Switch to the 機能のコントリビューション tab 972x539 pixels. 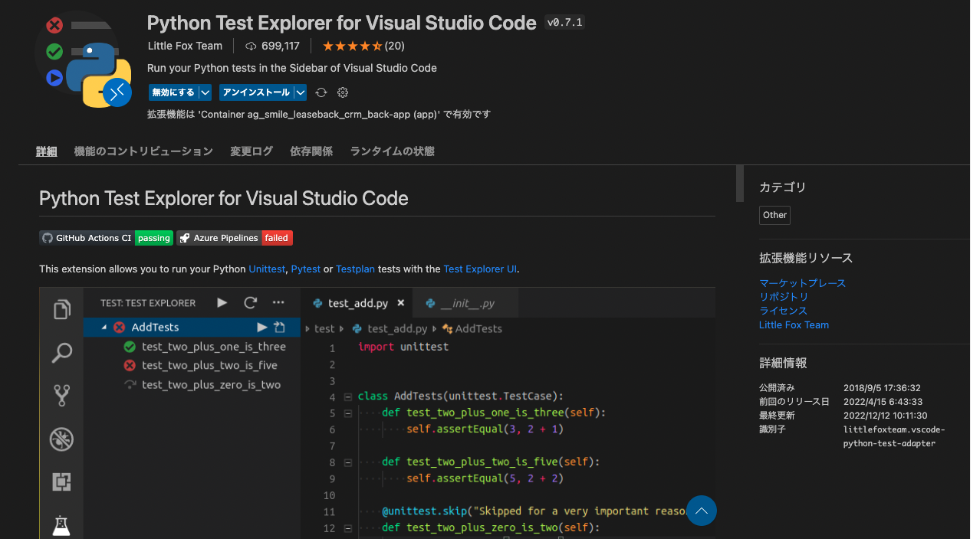[143, 151]
